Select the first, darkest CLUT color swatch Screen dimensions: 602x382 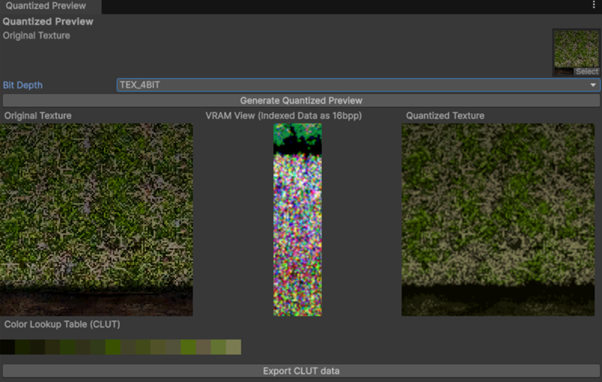click(7, 347)
